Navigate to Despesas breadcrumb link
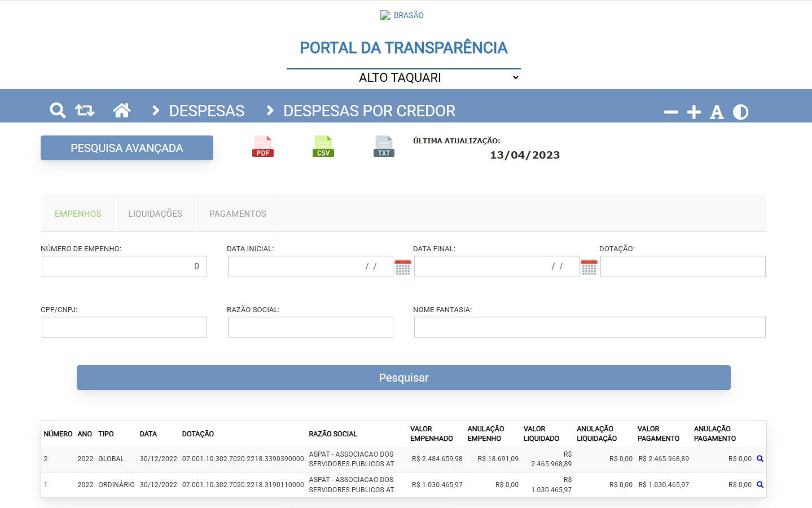812x508 pixels. coord(207,111)
